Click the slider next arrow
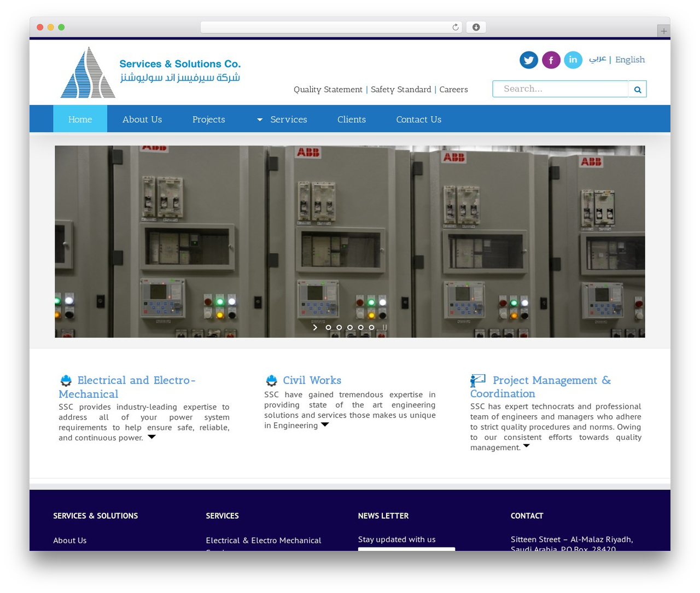The width and height of the screenshot is (700, 593). (315, 328)
